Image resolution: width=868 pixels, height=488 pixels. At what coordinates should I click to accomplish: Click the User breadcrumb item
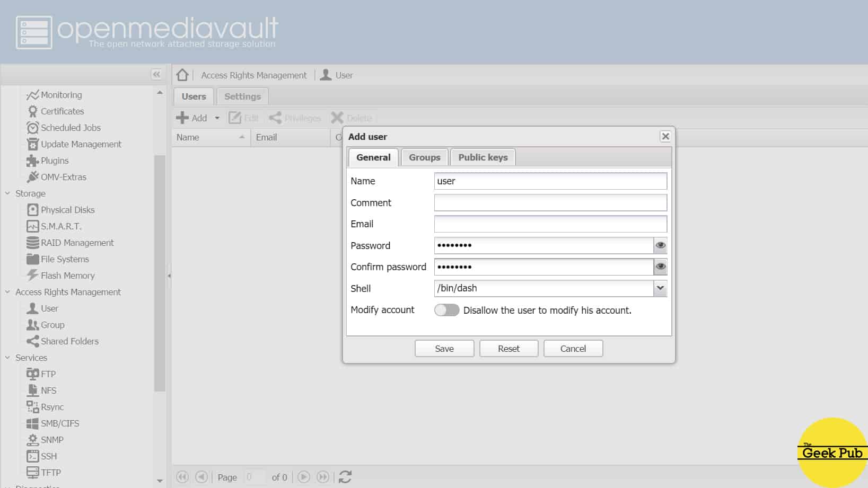(x=336, y=75)
